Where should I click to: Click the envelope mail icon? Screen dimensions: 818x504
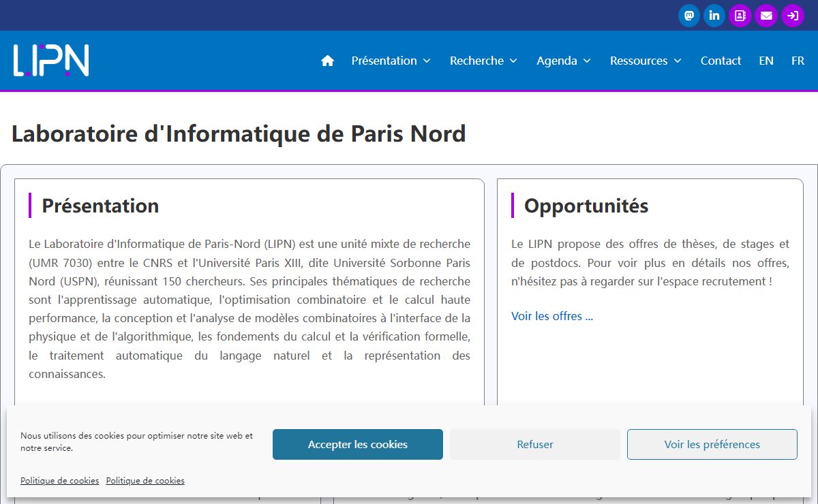point(766,16)
